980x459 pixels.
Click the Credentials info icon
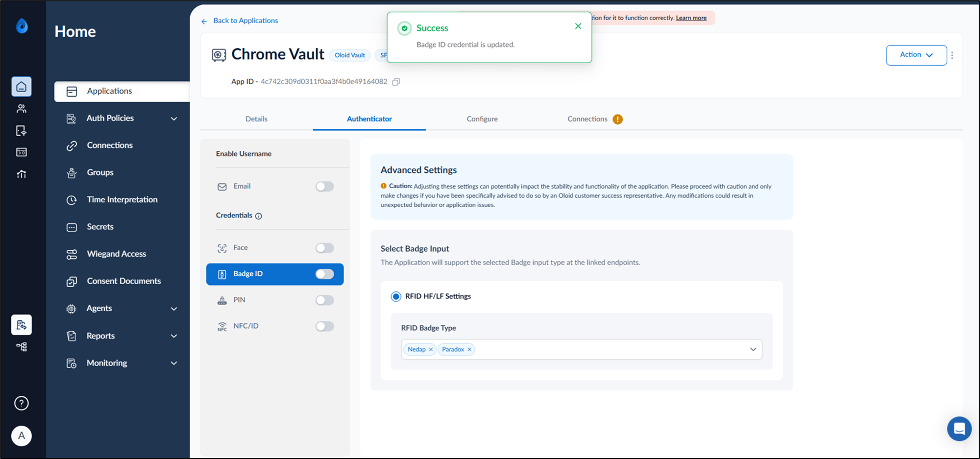click(259, 216)
